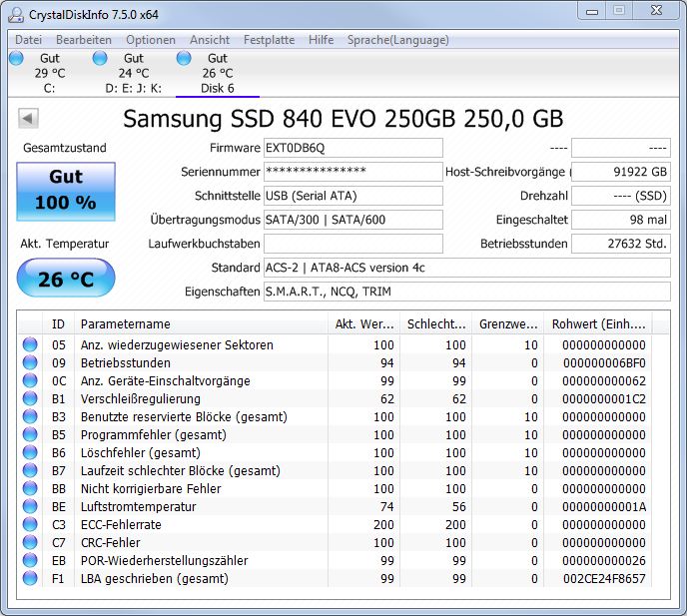687x616 pixels.
Task: Click status orb for LBA geschrieben (gesamt)
Action: 30,578
